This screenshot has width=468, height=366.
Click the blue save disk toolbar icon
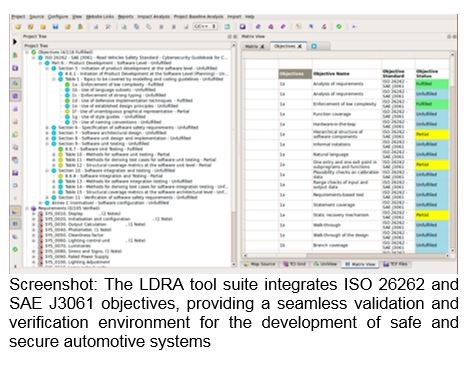(55, 27)
